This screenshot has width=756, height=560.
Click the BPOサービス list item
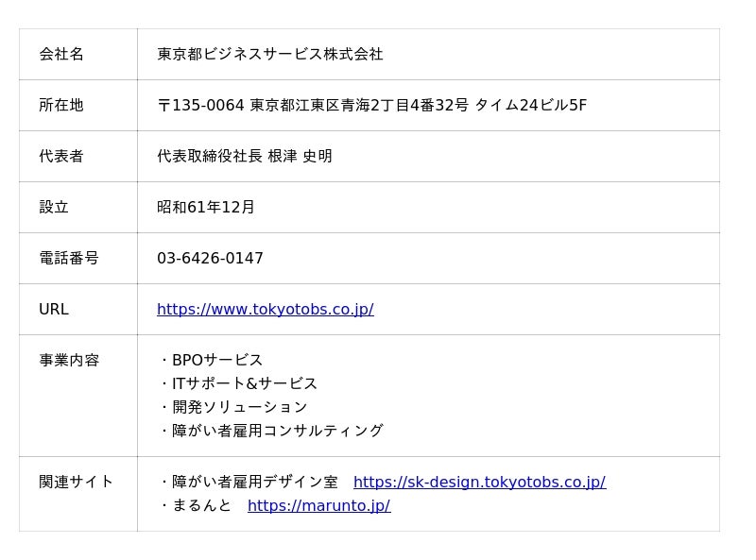[217, 361]
